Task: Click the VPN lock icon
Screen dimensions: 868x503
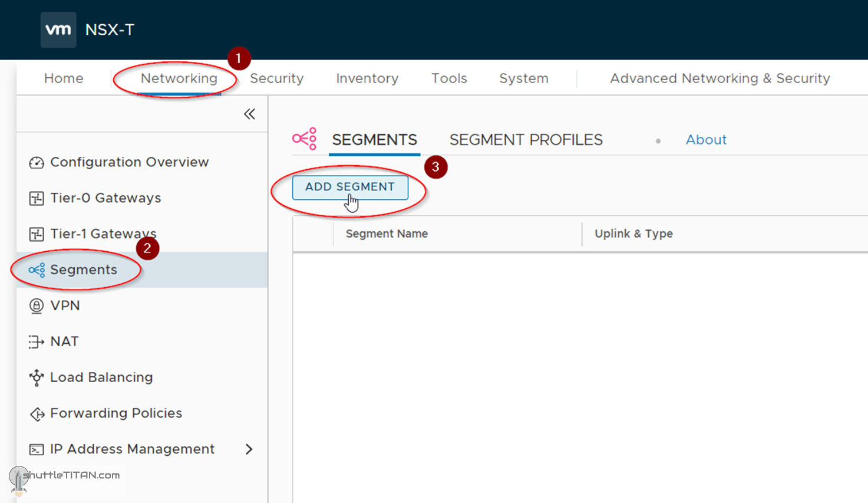Action: click(37, 306)
